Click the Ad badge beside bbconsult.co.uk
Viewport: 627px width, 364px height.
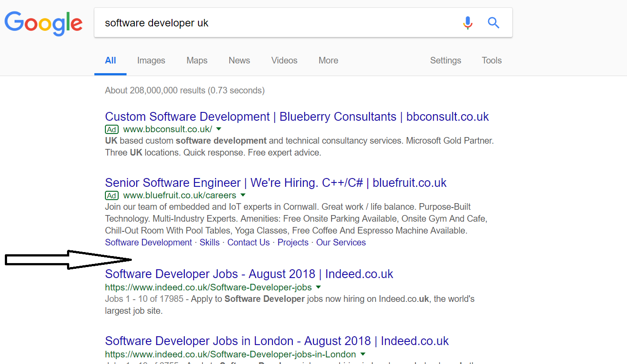pyautogui.click(x=112, y=130)
